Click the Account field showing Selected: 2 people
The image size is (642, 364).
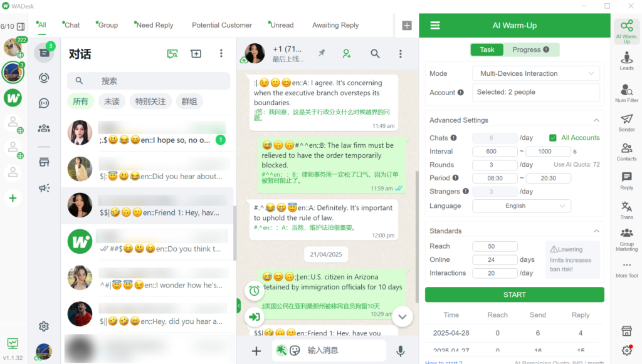coord(536,93)
